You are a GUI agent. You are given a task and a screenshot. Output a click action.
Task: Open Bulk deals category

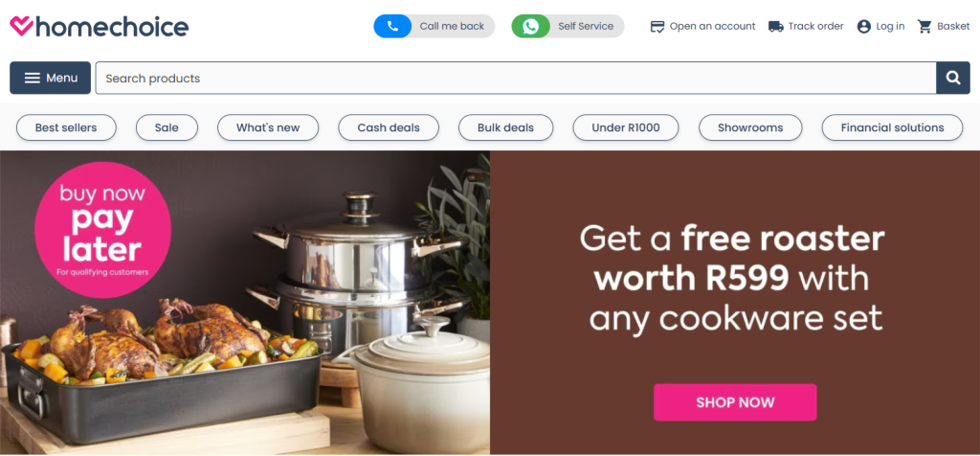(x=505, y=127)
